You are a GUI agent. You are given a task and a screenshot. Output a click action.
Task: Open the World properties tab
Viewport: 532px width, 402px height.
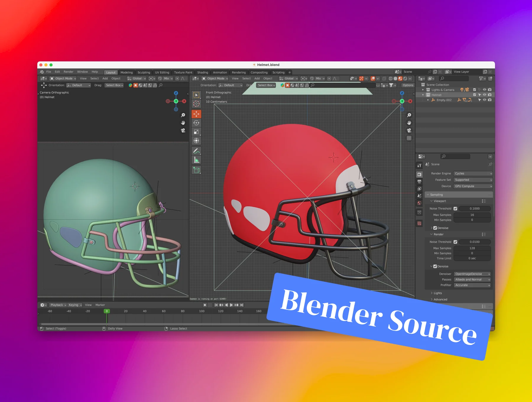(x=419, y=203)
